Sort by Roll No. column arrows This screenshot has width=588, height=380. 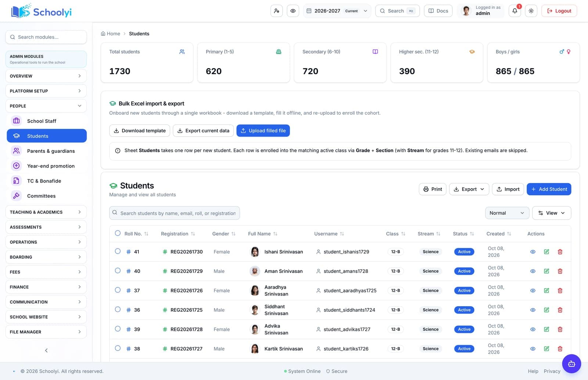(x=146, y=234)
